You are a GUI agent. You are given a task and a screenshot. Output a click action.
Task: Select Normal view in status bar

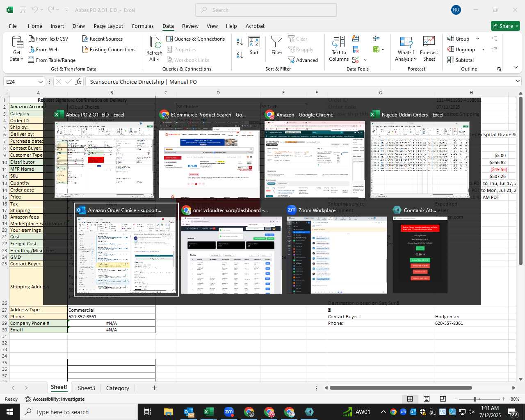(410, 399)
